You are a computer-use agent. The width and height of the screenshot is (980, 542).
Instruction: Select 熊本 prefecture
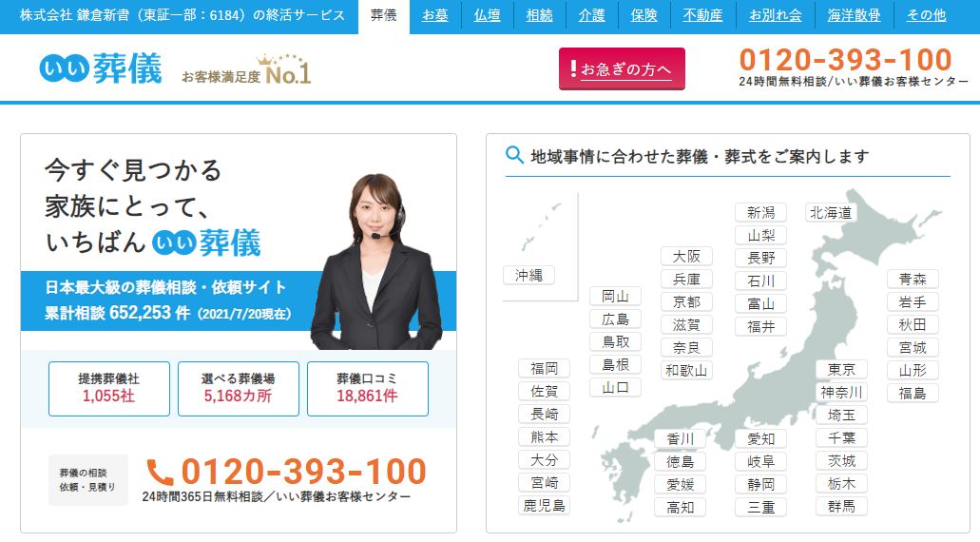pos(544,437)
